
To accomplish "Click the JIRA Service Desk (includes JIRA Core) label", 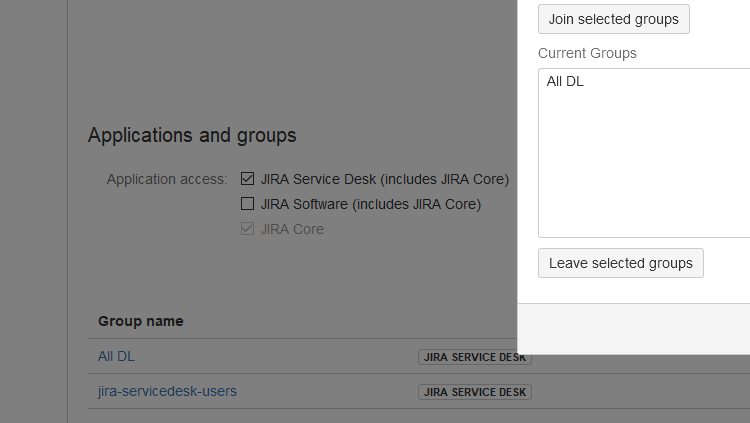I will click(385, 179).
